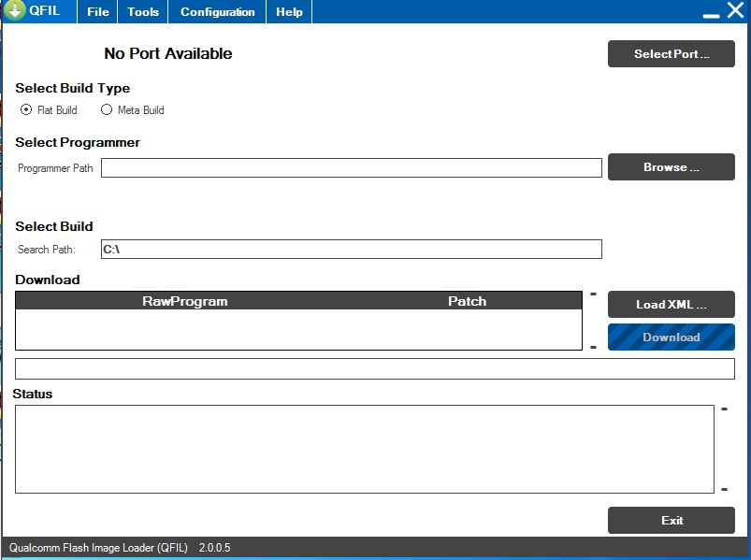Screen dimensions: 751x560
Task: Click inside the Status log box
Action: click(x=365, y=449)
